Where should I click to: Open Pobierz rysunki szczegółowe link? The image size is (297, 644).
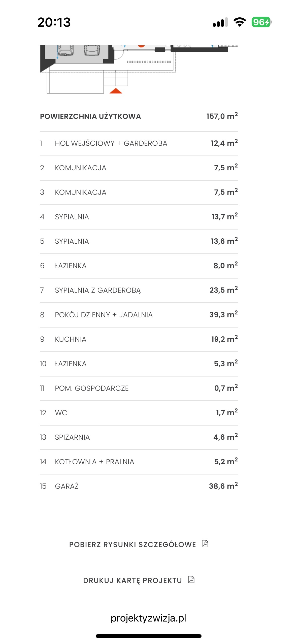tap(133, 544)
